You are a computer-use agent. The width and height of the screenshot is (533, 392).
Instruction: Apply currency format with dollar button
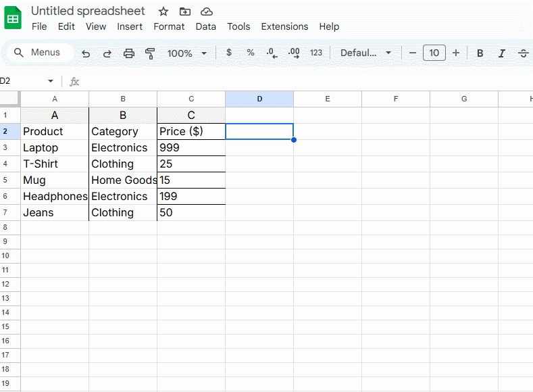(229, 53)
